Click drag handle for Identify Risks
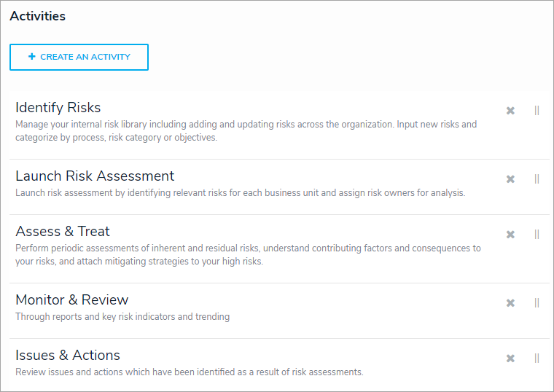Screen dimensions: 554x392 [x=537, y=111]
